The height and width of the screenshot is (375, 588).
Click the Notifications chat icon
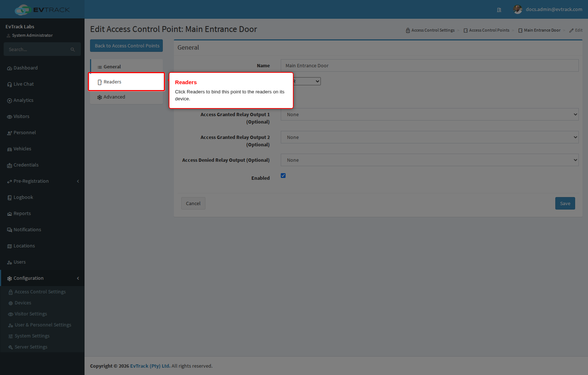10,230
